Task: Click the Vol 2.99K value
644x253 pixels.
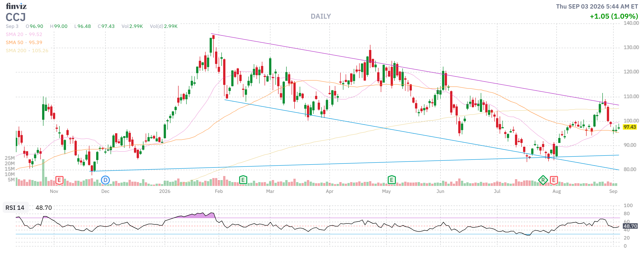Action: (132, 26)
